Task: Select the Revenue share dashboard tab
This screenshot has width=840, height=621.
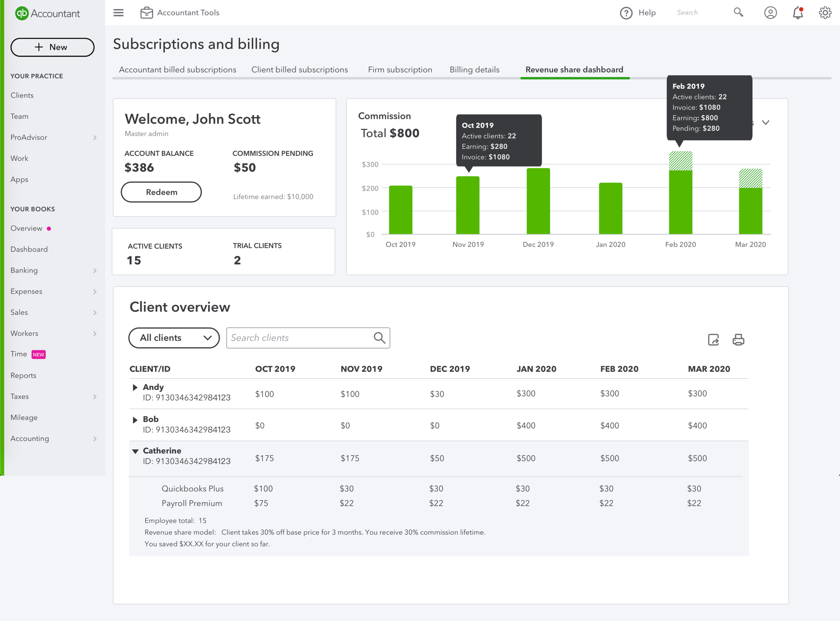Action: 575,70
